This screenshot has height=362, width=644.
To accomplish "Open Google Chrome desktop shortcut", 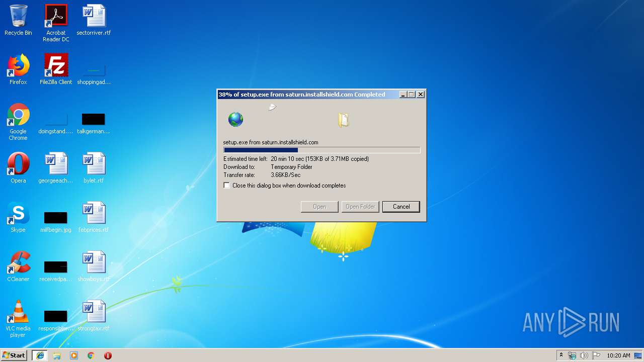I will click(x=18, y=122).
